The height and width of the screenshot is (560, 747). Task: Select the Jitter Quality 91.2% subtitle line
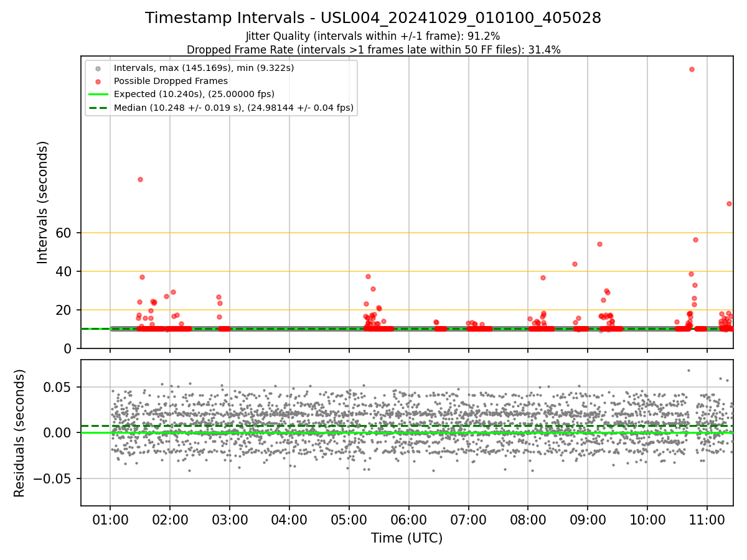[373, 36]
